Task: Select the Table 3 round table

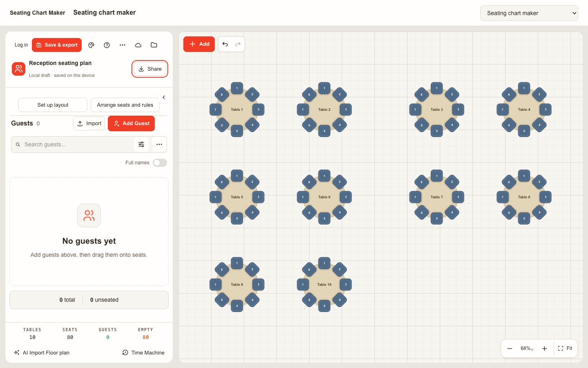Action: click(x=437, y=110)
